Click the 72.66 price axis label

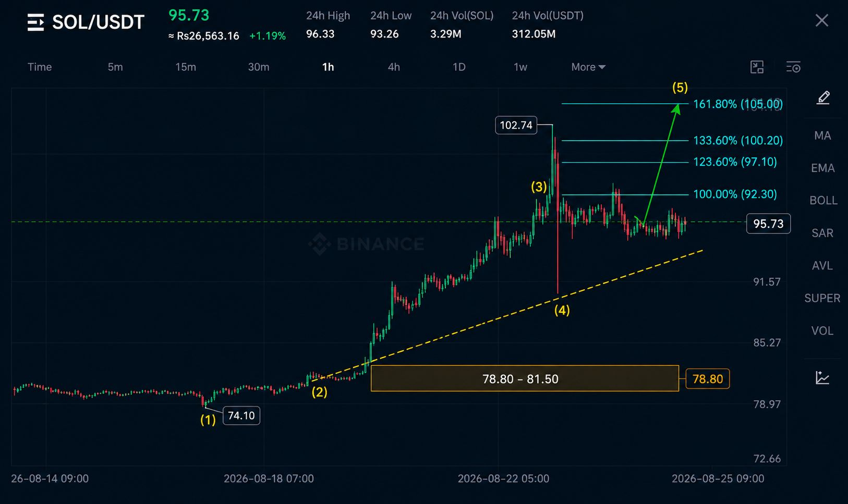coord(767,459)
